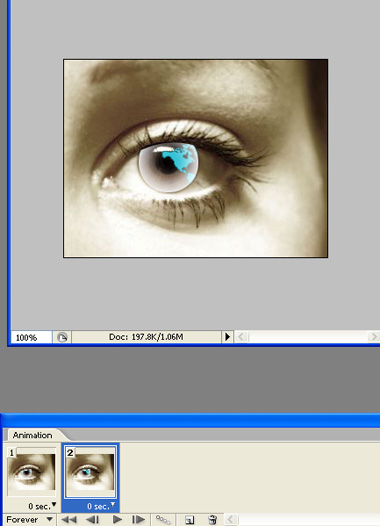Open frame 1 delay time dropdown
Image resolution: width=380 pixels, height=526 pixels.
42,506
